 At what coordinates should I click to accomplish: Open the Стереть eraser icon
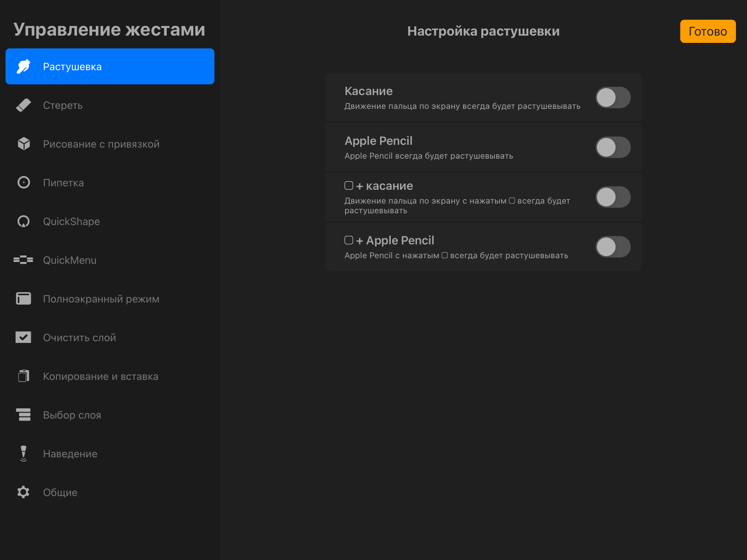[x=24, y=105]
